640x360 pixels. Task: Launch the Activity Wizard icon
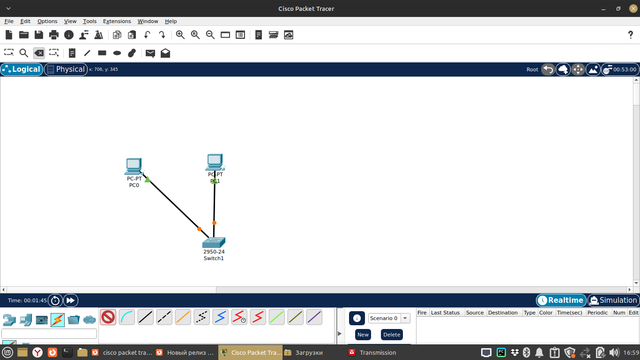coord(84,35)
